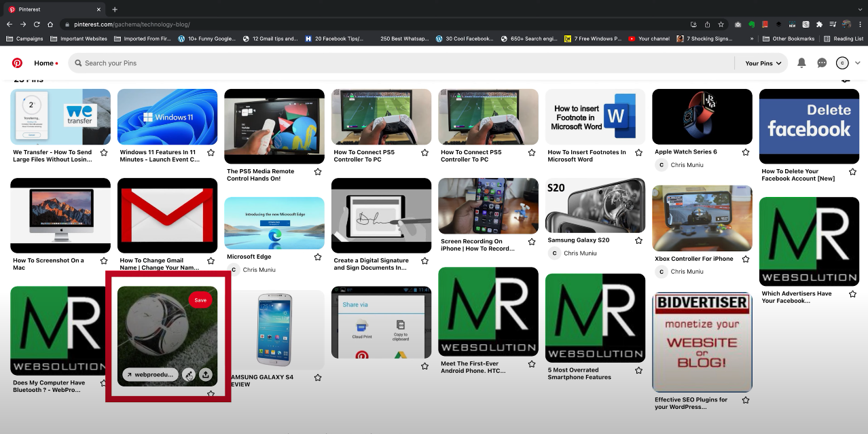Save the soccer ball pin
This screenshot has height=434, width=868.
click(x=200, y=300)
